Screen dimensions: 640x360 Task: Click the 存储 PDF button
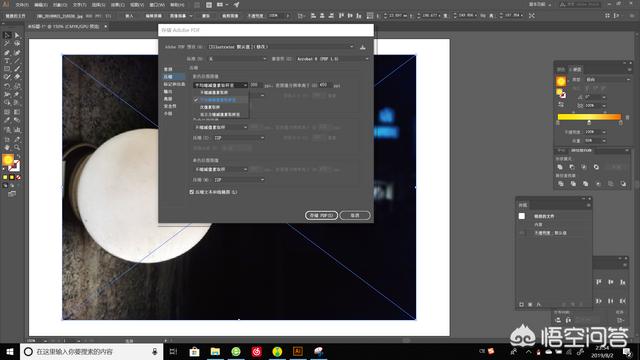(321, 215)
